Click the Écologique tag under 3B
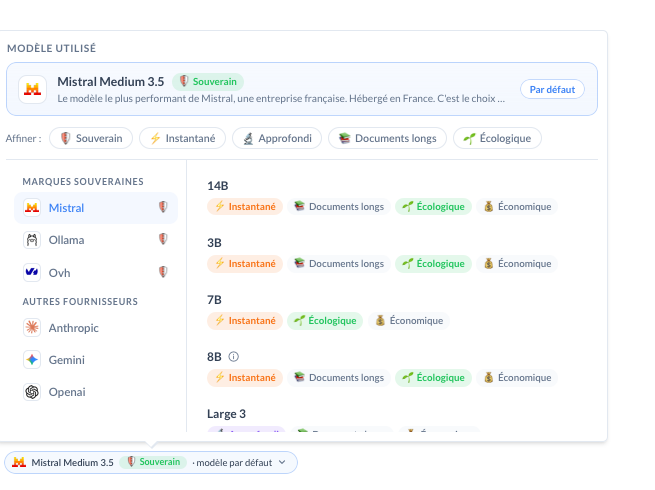Viewport: 655px width, 490px height. [433, 264]
